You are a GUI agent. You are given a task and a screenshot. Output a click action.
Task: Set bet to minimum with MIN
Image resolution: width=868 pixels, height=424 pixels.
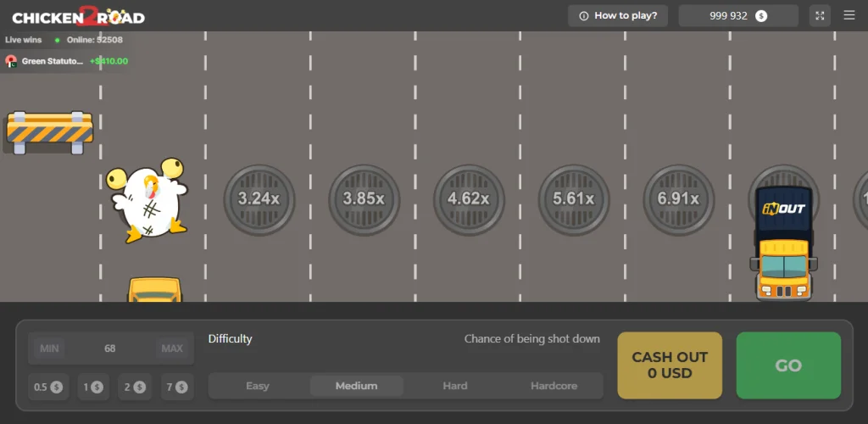pyautogui.click(x=49, y=349)
